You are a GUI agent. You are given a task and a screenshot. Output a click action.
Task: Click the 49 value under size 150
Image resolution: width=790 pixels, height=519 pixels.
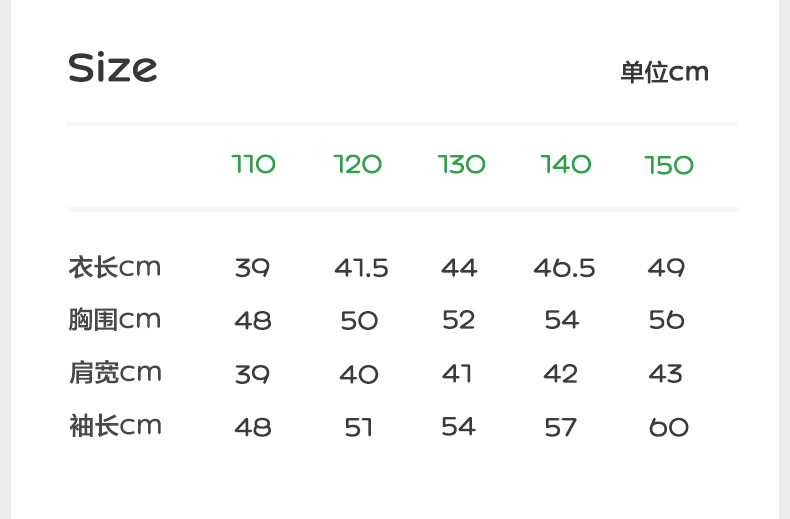click(666, 268)
